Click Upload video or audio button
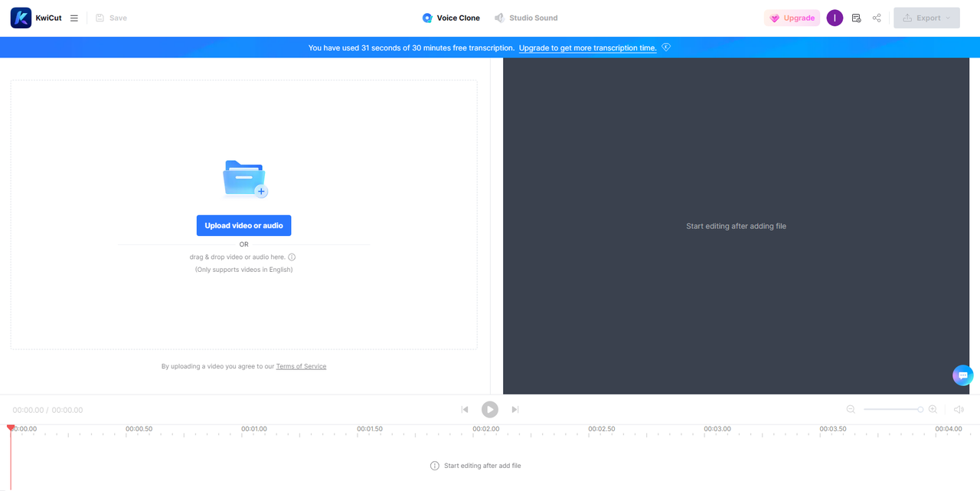980x491 pixels. click(x=243, y=225)
